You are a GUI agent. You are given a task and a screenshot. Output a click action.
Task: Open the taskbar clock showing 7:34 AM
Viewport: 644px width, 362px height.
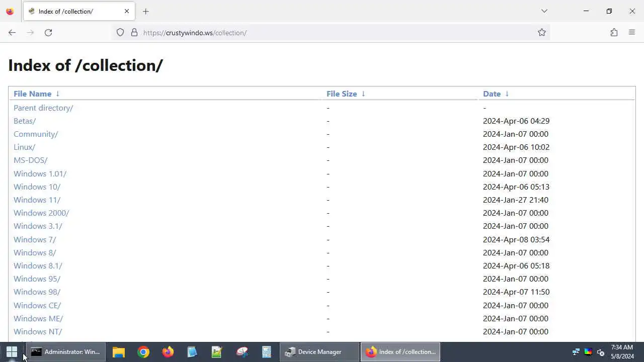(622, 352)
